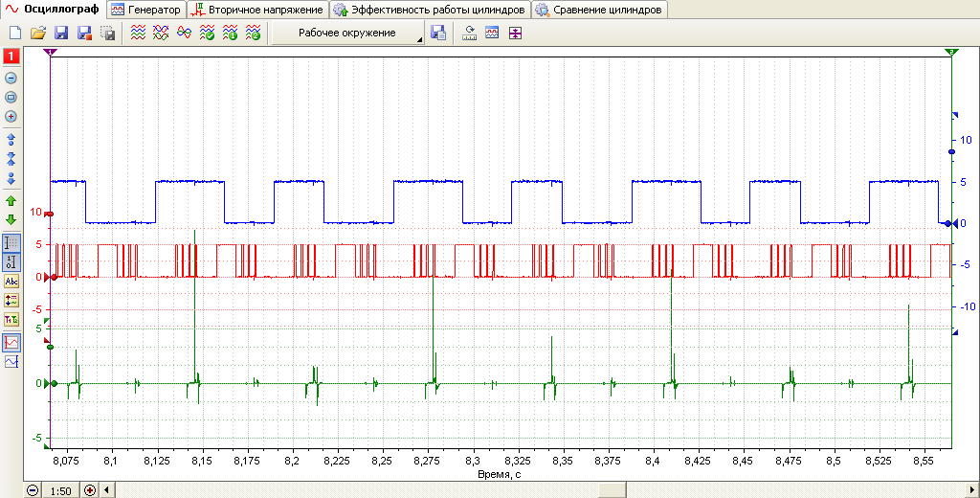Reset vertical zoom with square icon
The width and height of the screenshot is (980, 498).
[x=11, y=98]
